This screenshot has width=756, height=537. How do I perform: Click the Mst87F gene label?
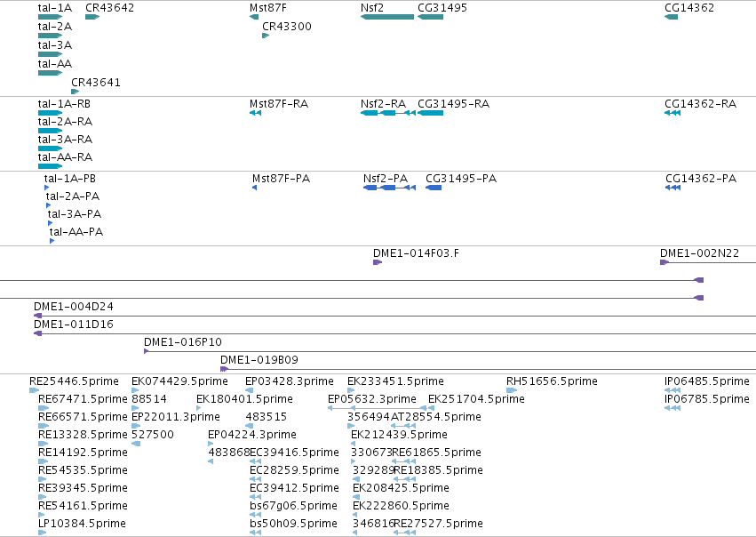pyautogui.click(x=268, y=8)
